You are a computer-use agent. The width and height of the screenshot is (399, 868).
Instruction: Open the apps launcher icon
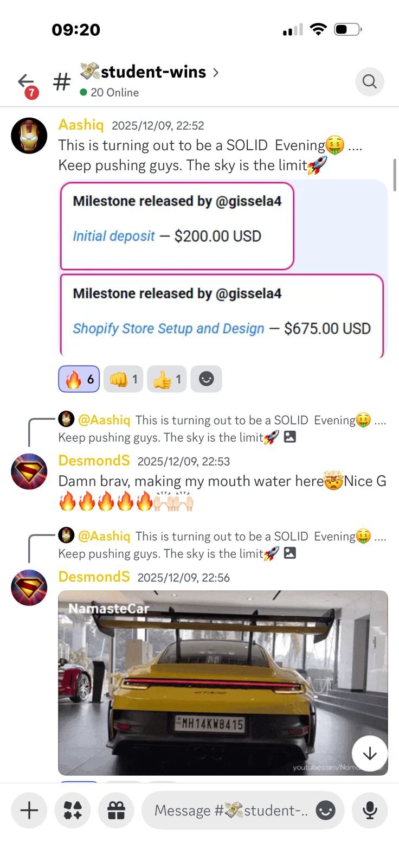[73, 810]
